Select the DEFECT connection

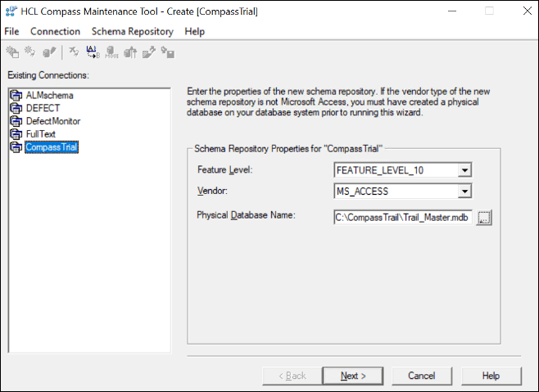point(43,108)
